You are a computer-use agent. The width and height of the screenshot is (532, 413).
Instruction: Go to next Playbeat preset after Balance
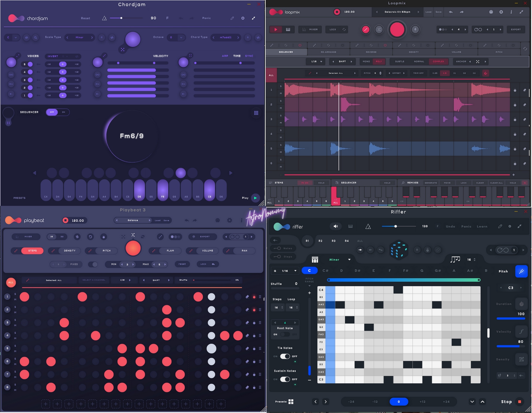click(x=149, y=220)
